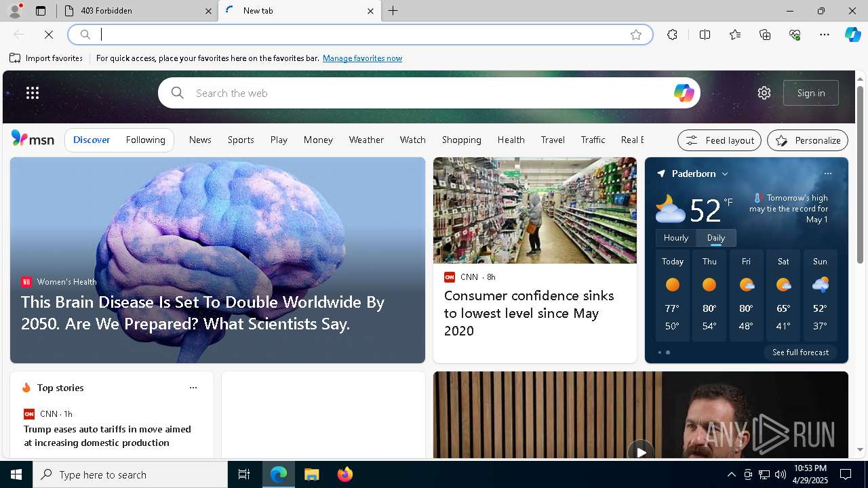Screen dimensions: 868x488
Task: Expand the Paderborn location dropdown
Action: click(725, 174)
